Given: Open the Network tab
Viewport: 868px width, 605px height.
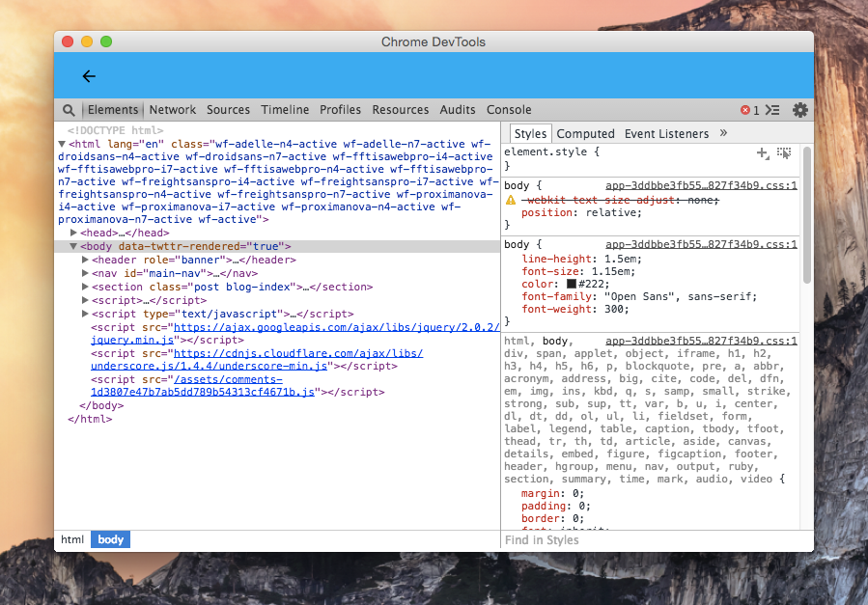Looking at the screenshot, I should click(x=173, y=109).
